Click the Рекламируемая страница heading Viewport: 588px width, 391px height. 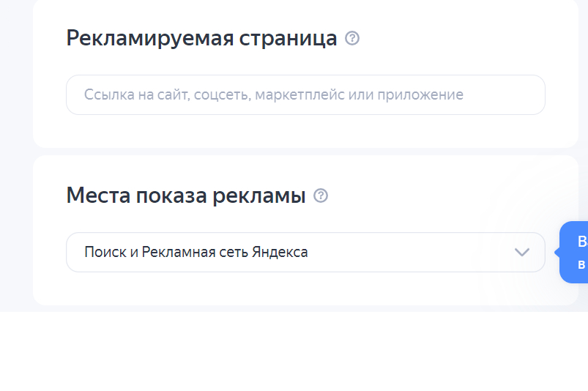201,38
